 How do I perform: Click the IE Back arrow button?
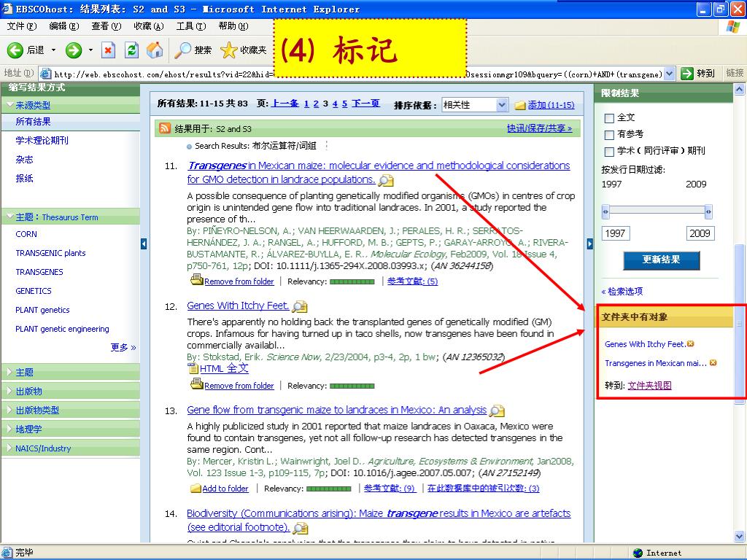coord(15,50)
